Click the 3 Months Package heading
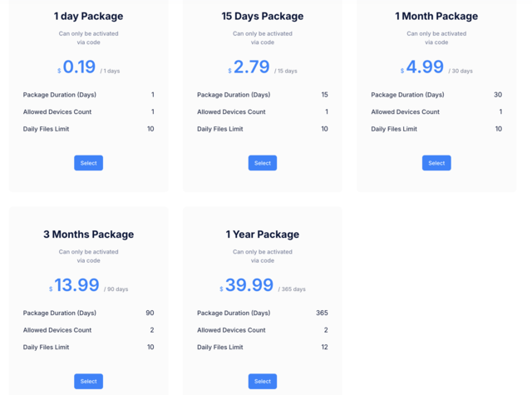 tap(88, 235)
